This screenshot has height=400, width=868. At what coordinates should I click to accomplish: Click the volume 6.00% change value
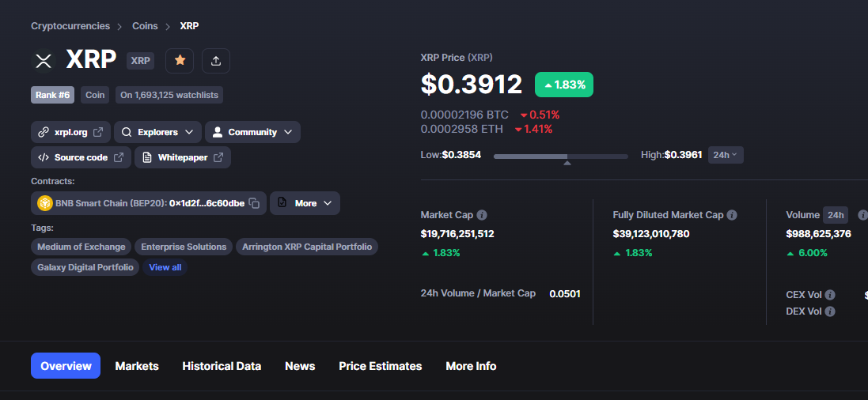coord(807,253)
